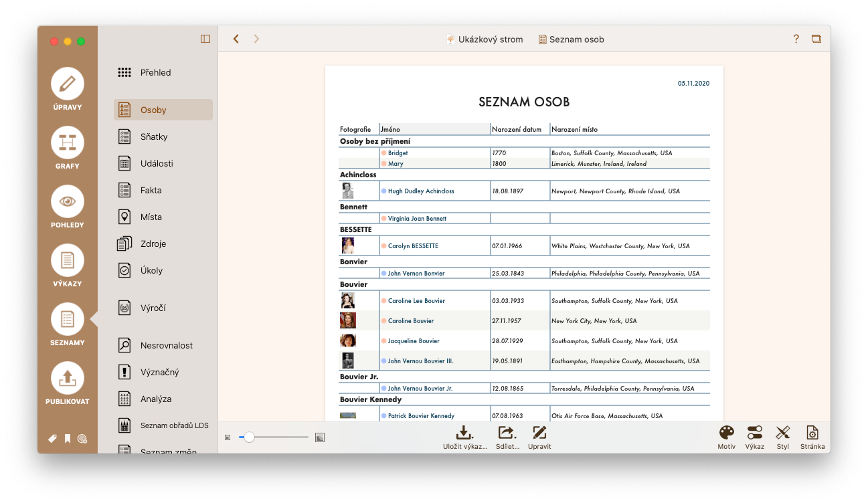The image size is (868, 503).
Task: Toggle the sidebar panel visibility
Action: point(205,39)
